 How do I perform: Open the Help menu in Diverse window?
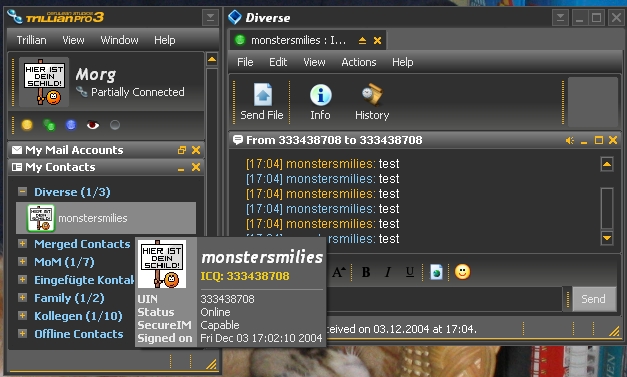(x=403, y=62)
